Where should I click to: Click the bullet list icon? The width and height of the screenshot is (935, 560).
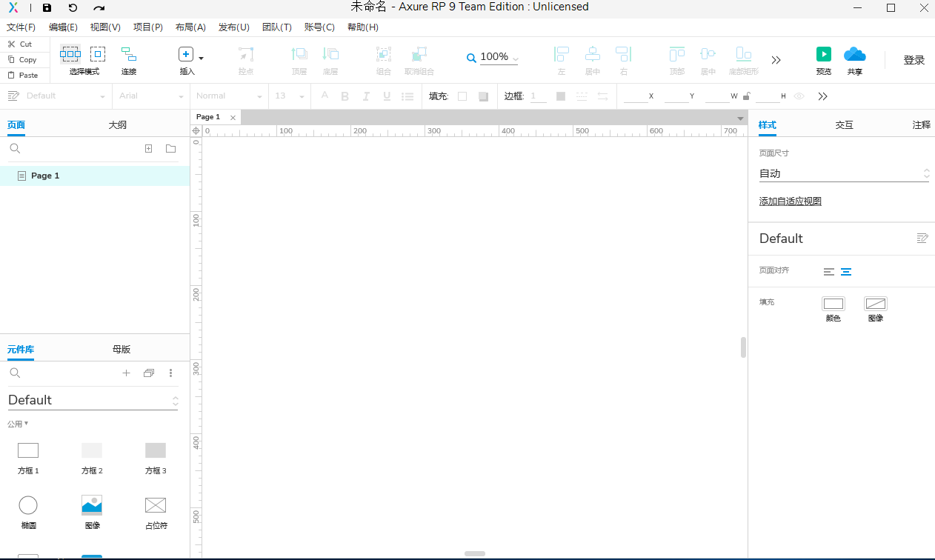pos(407,96)
